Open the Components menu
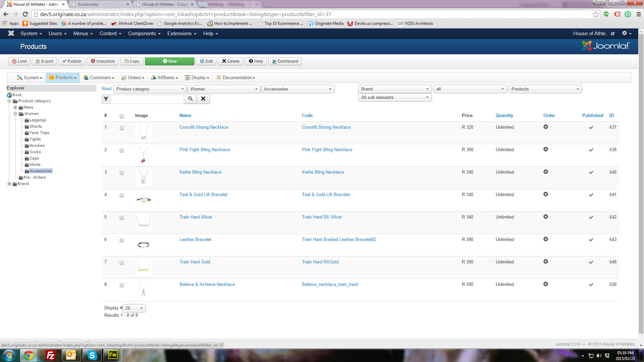 (144, 34)
